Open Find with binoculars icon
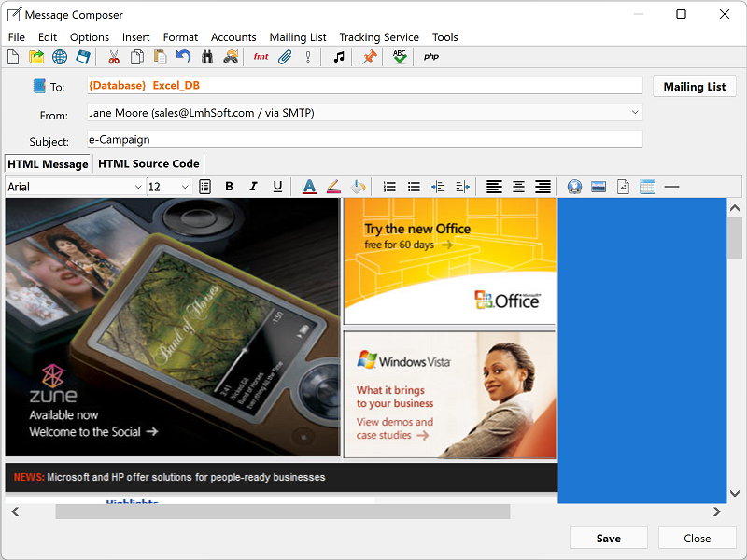Image resolution: width=747 pixels, height=560 pixels. click(206, 57)
